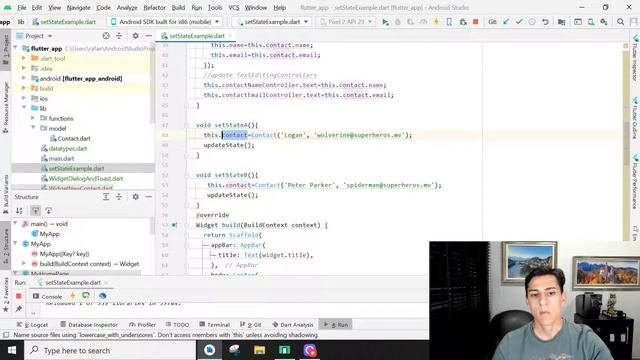640x360 pixels.
Task: Click the Flutter hot reload lightning icon in toolbar
Action: pos(436,22)
